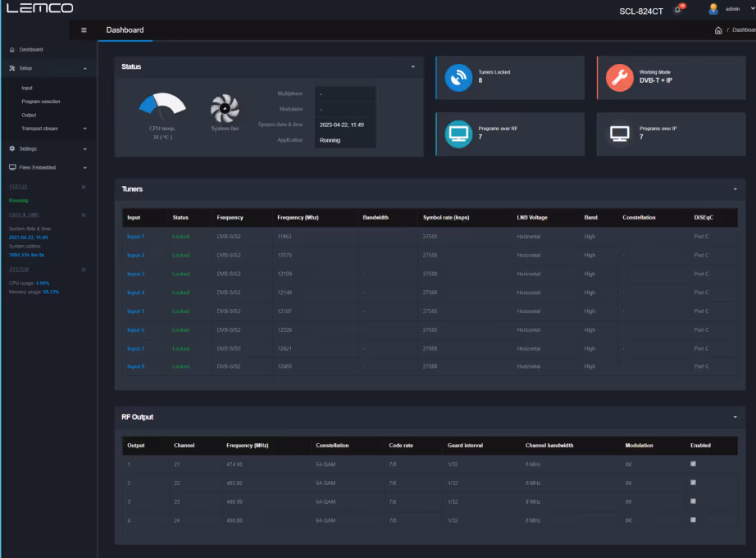Open the Input 1 tuner link
The image size is (756, 558).
click(135, 237)
